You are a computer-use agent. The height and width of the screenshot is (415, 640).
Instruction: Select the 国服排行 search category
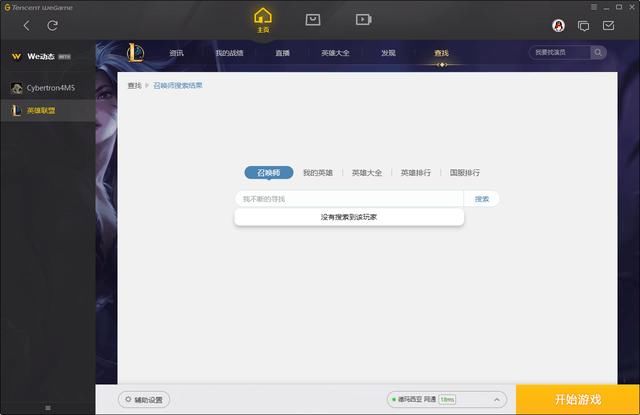(x=464, y=173)
